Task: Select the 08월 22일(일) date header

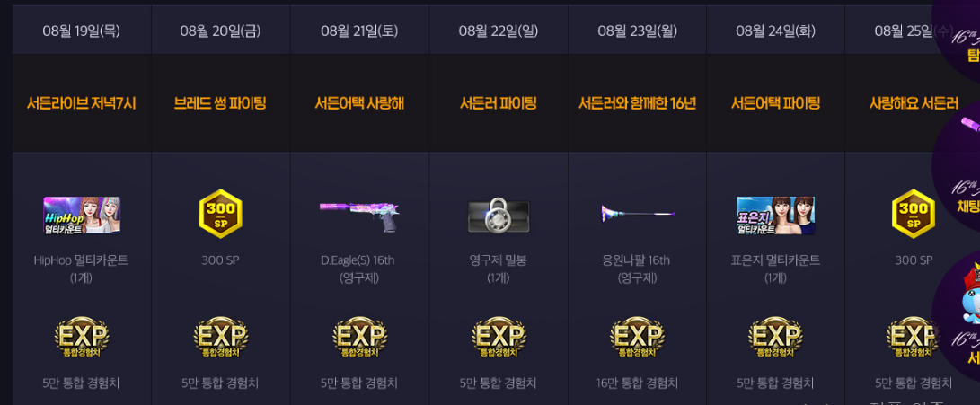Action: coord(499,31)
